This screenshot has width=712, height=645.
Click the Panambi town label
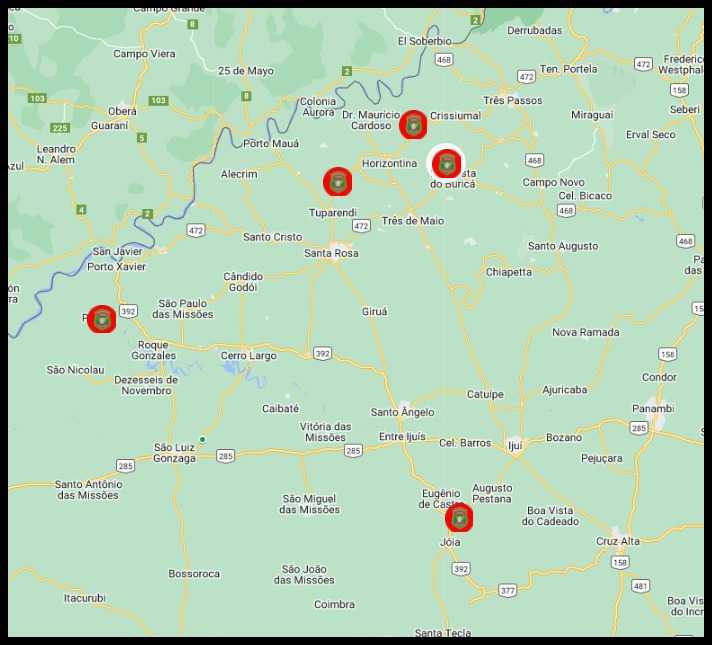point(653,409)
